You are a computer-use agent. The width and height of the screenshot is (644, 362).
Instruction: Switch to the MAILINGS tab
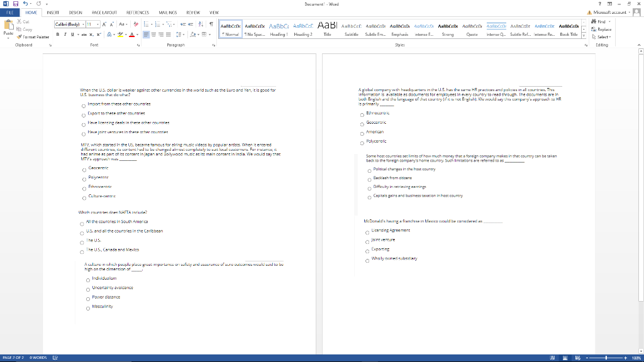click(x=167, y=13)
